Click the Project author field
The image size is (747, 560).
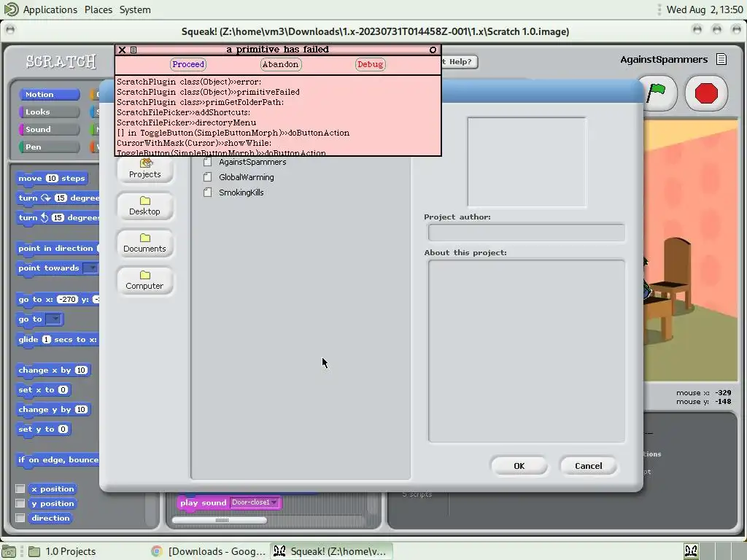pyautogui.click(x=527, y=233)
